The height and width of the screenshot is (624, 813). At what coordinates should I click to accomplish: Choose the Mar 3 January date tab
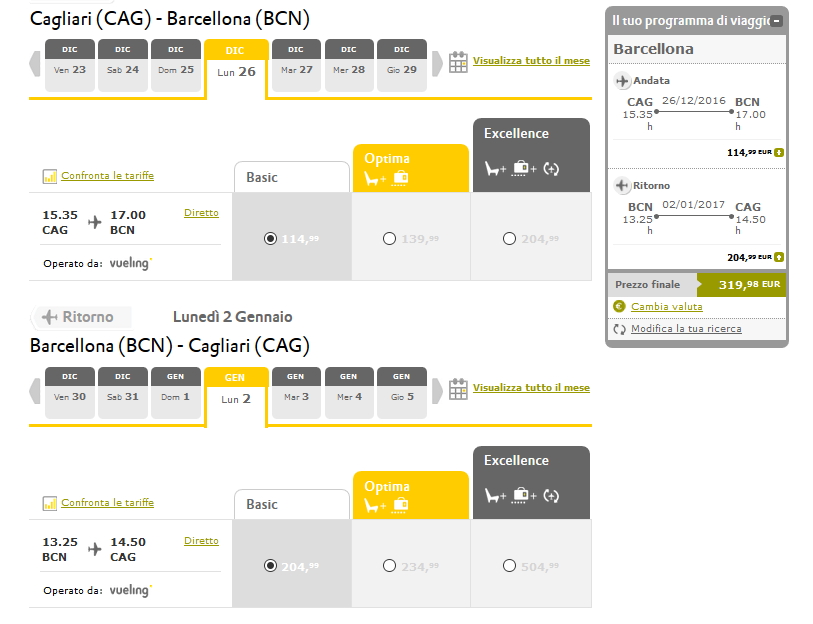point(296,390)
